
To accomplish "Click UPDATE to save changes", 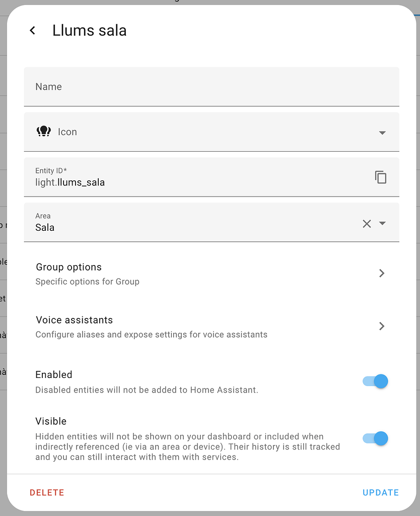I will [x=381, y=492].
